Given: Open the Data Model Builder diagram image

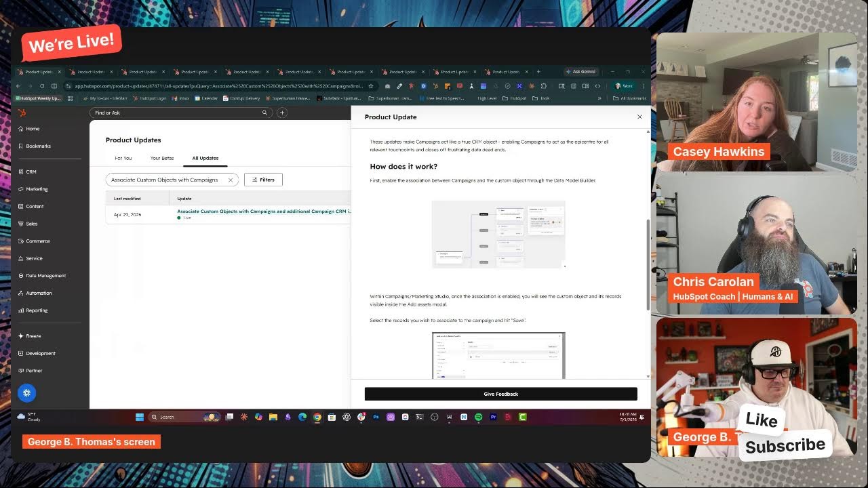Looking at the screenshot, I should [x=498, y=234].
